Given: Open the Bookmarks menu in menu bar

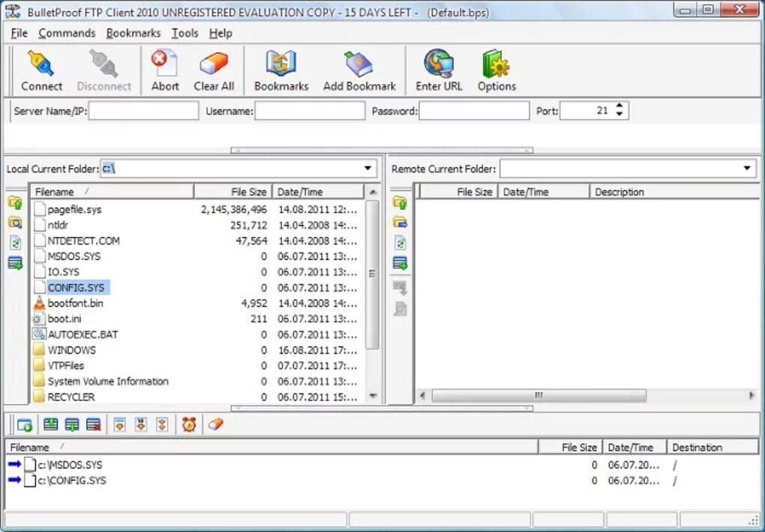Looking at the screenshot, I should pyautogui.click(x=133, y=33).
